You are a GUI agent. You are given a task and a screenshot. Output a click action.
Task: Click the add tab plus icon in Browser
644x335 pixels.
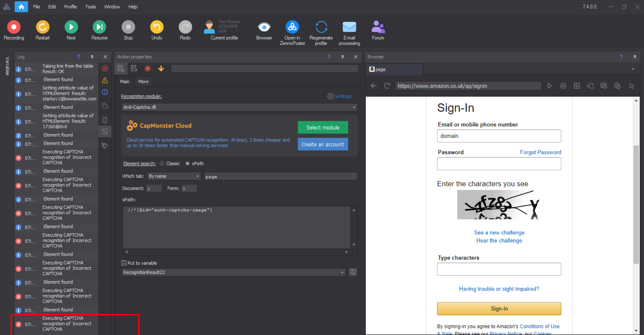tap(563, 86)
